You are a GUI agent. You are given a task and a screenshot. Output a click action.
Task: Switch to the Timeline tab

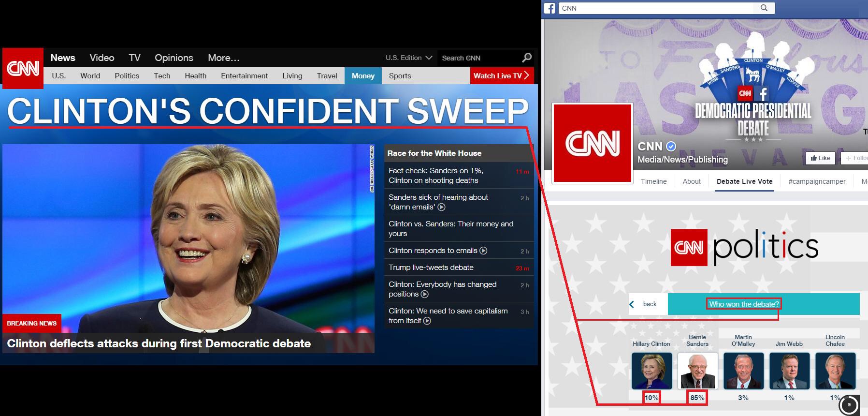pyautogui.click(x=654, y=181)
